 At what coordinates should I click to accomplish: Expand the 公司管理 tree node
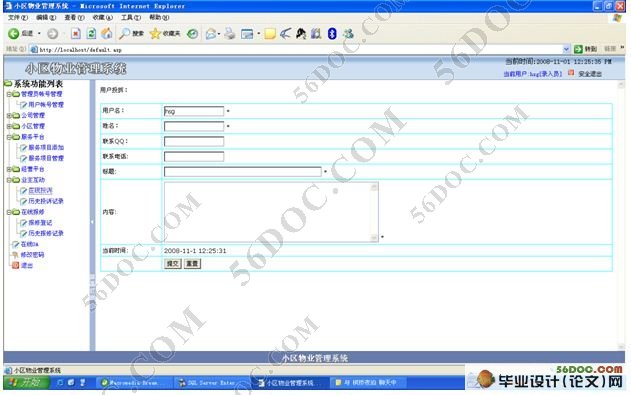pyautogui.click(x=8, y=116)
